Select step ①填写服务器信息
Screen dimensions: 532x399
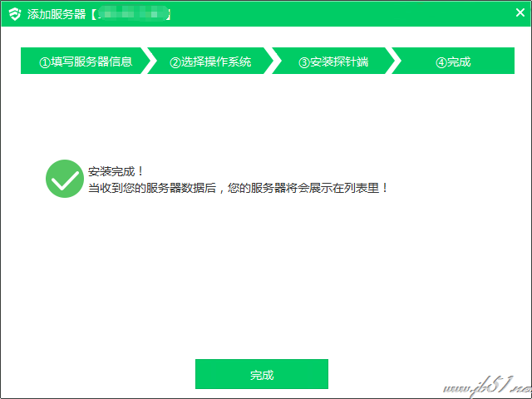click(85, 61)
